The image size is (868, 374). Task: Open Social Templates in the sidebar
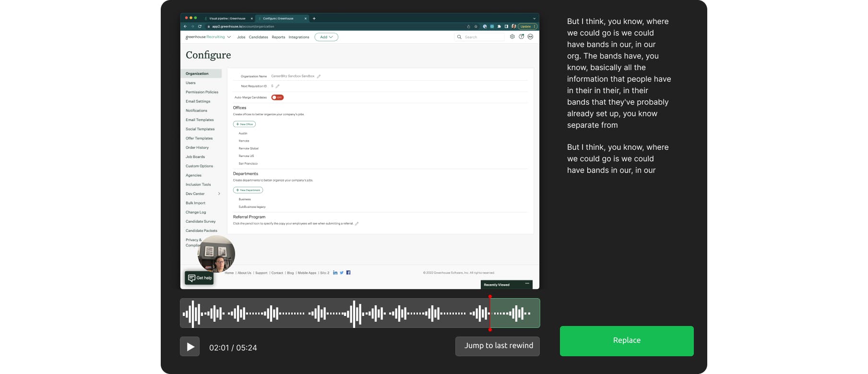200,129
